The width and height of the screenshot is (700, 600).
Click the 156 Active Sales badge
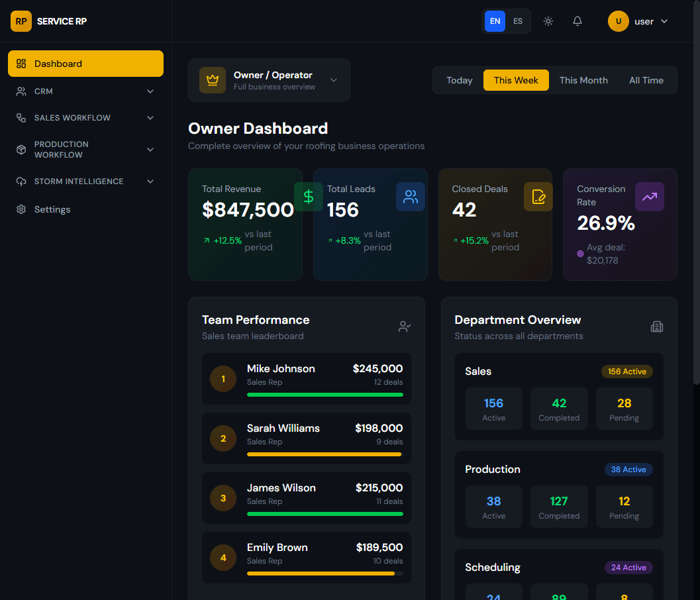coord(626,372)
